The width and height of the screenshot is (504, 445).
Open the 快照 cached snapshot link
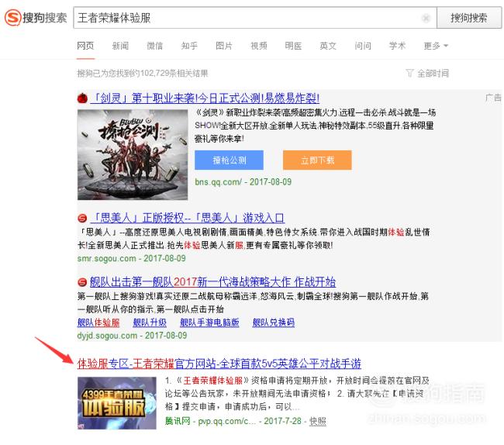pos(318,421)
